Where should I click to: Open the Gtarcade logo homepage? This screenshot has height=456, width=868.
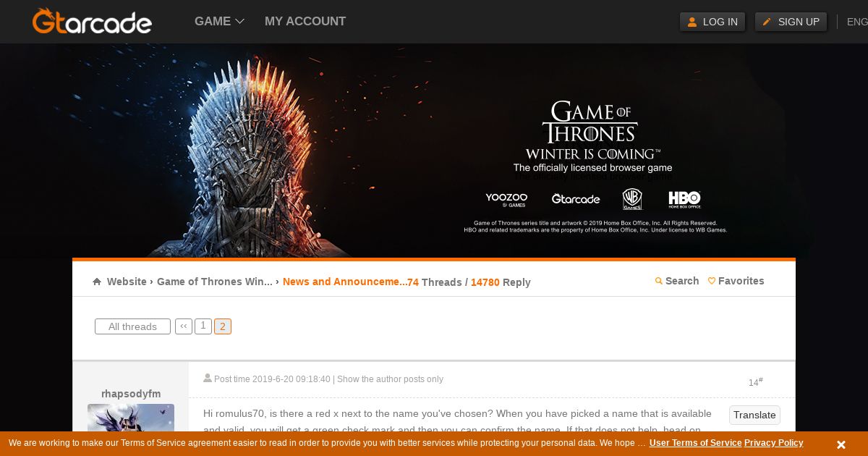[92, 21]
